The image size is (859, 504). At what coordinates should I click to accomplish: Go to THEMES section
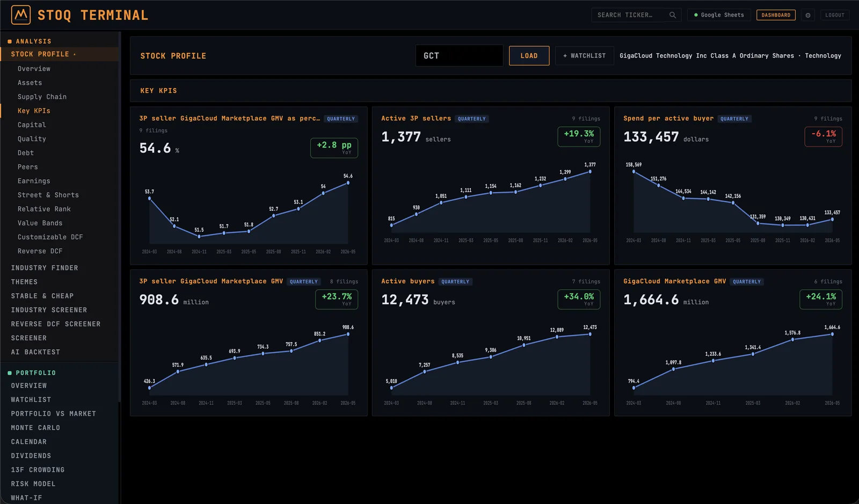point(24,282)
